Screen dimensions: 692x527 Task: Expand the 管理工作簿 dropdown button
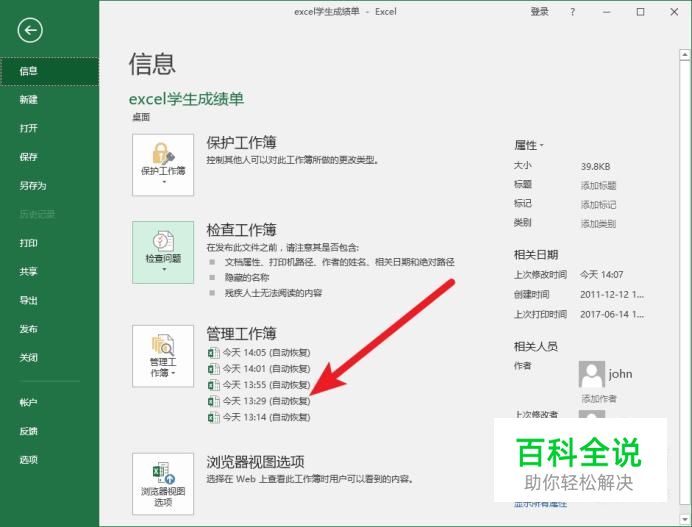click(x=163, y=356)
